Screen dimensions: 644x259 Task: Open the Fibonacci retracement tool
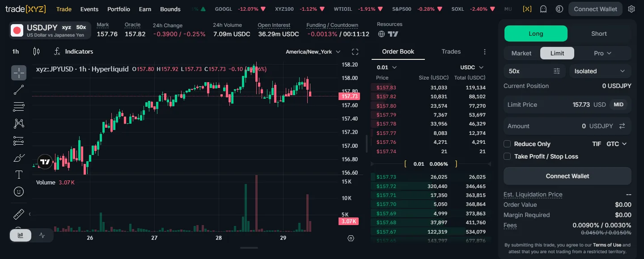click(x=19, y=107)
